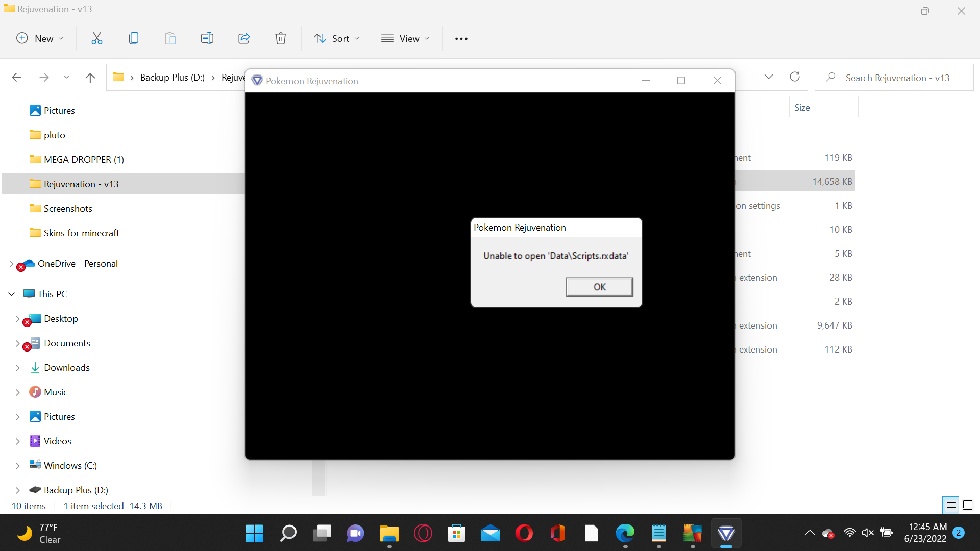Open the weather widget 77°F Clear
Screen dimensions: 980x551
pos(39,533)
